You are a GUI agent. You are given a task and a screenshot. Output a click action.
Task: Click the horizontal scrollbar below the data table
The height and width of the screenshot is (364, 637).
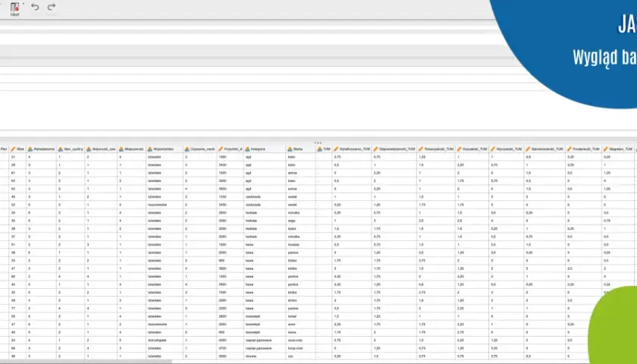click(86, 361)
